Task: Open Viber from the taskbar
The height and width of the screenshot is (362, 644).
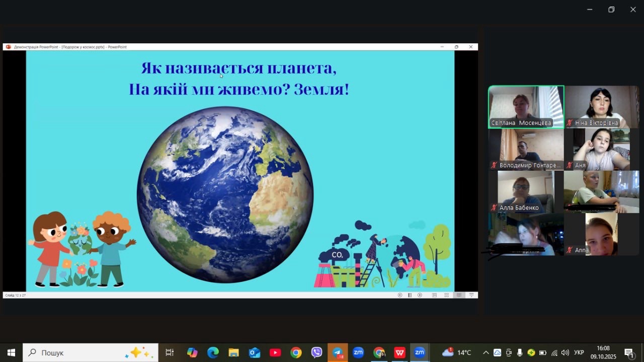Action: coord(316,352)
